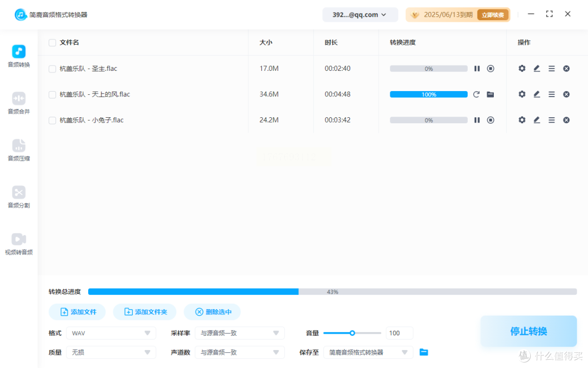Open the 视频转音频 sidebar tab
The image size is (588, 368).
[x=19, y=244]
